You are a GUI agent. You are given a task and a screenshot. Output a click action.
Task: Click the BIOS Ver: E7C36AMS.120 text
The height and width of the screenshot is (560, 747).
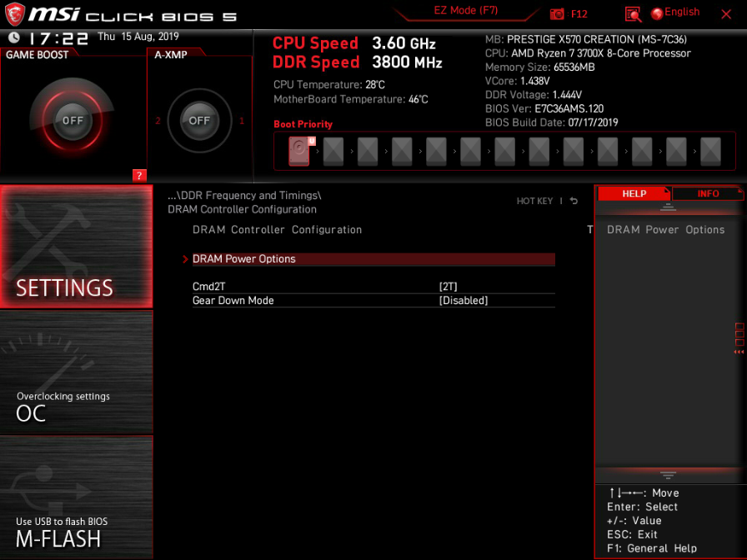coord(544,108)
